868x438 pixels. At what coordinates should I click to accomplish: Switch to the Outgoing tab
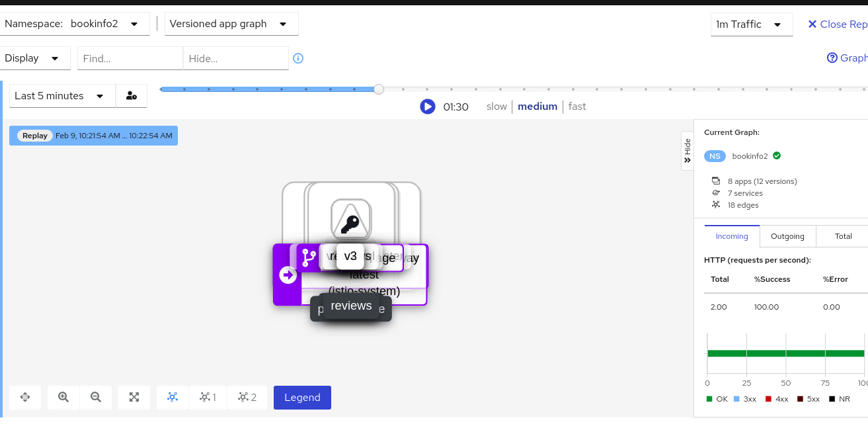point(788,236)
